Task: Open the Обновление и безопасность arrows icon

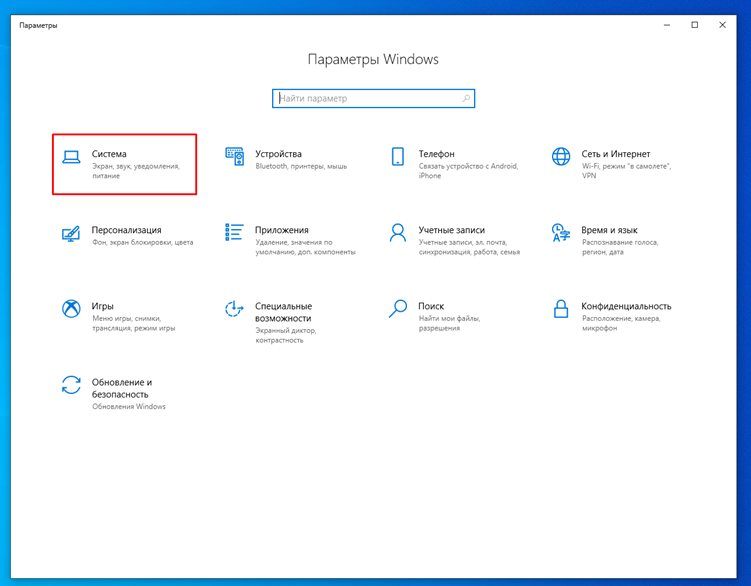Action: tap(71, 385)
